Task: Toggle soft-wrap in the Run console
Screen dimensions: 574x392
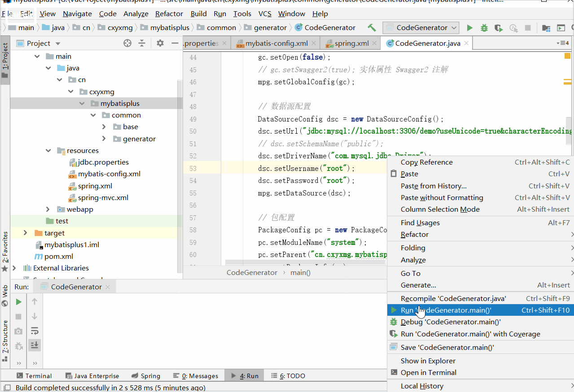Action: click(35, 331)
